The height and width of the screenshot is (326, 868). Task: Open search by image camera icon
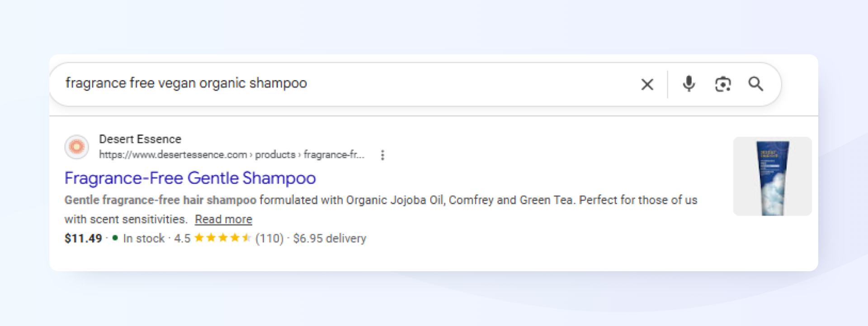pos(722,84)
